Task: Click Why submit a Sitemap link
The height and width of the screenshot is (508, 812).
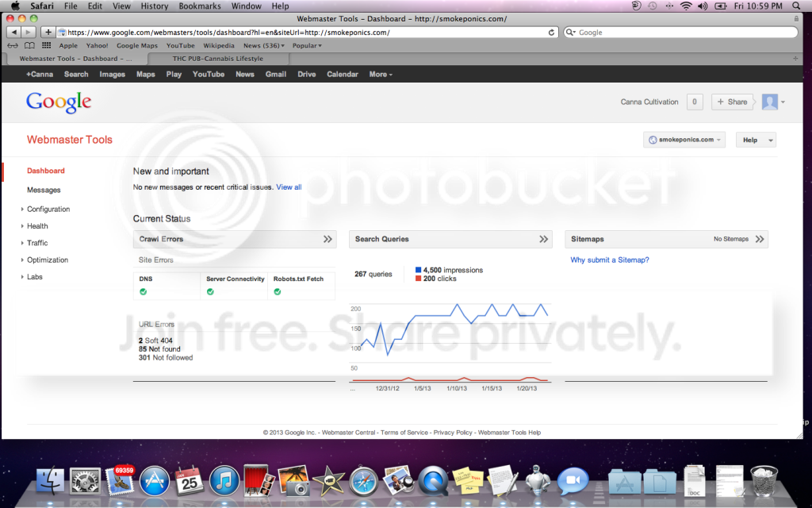Action: coord(610,260)
